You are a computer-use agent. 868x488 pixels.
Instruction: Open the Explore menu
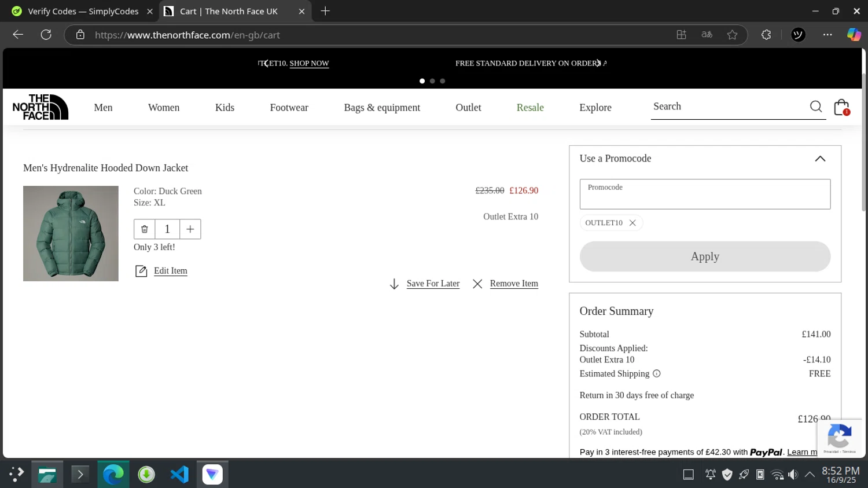(x=595, y=108)
